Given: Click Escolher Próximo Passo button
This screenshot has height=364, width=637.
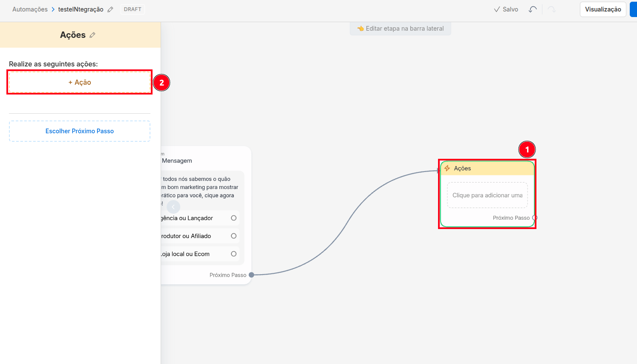Looking at the screenshot, I should pyautogui.click(x=80, y=131).
